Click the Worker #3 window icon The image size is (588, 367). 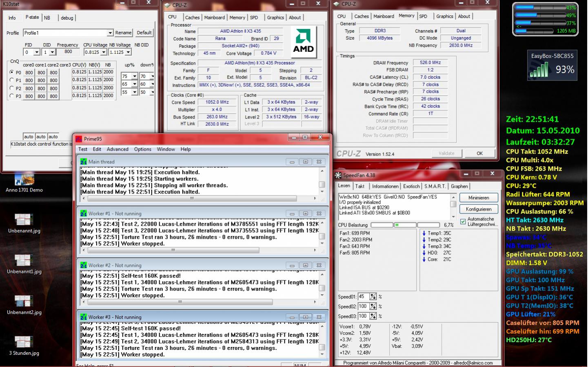84,317
